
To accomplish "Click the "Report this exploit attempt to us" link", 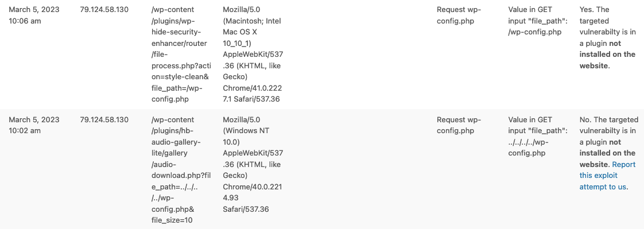I will click(607, 176).
